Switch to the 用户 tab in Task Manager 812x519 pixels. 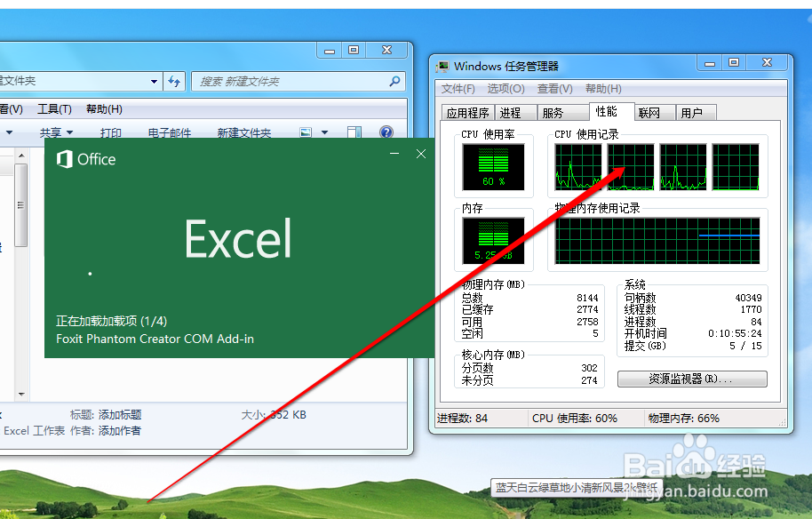(696, 112)
